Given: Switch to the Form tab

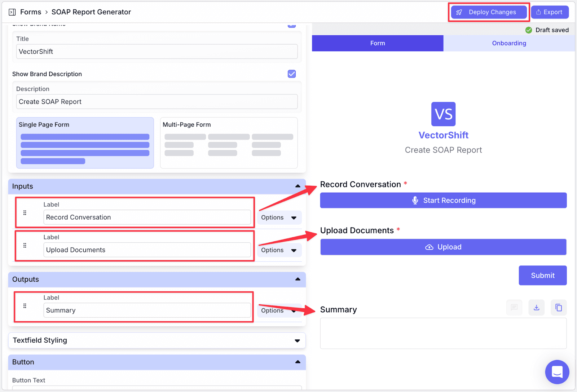Looking at the screenshot, I should click(378, 43).
